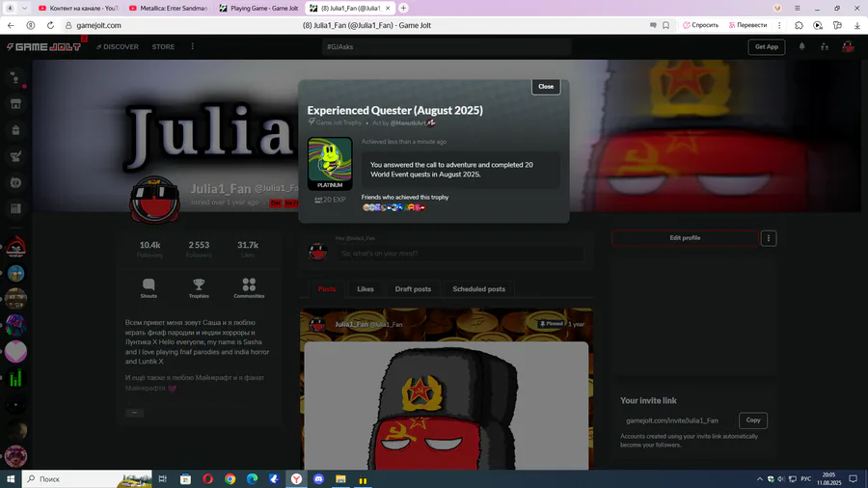Viewport: 868px width, 488px height.
Task: Switch to the Likes tab
Action: pyautogui.click(x=366, y=288)
